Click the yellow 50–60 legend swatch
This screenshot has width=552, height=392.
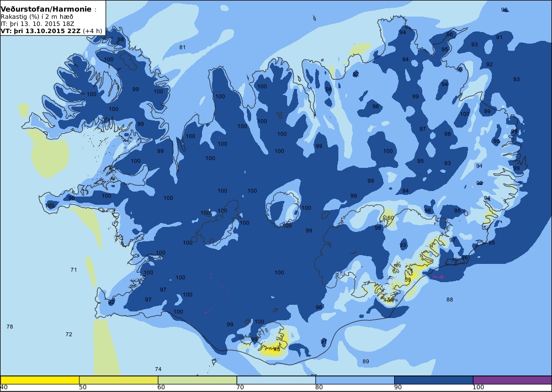(x=119, y=380)
